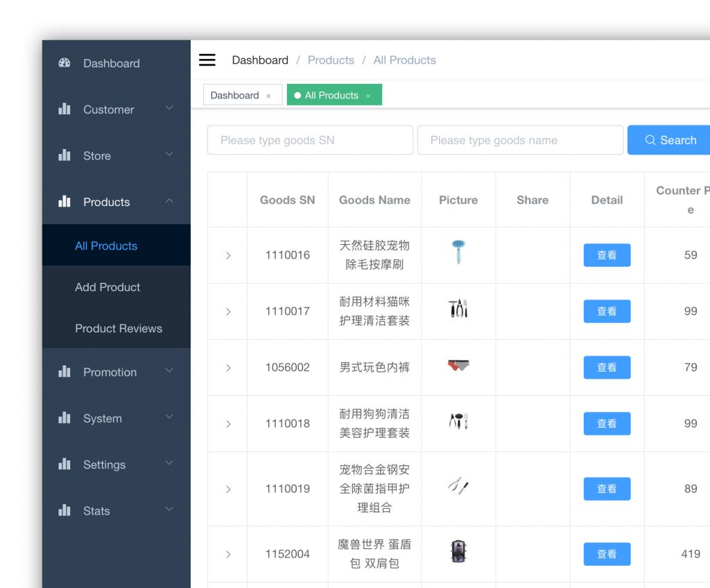Click the Stats bar-chart icon
The image size is (710, 588).
coord(64,510)
